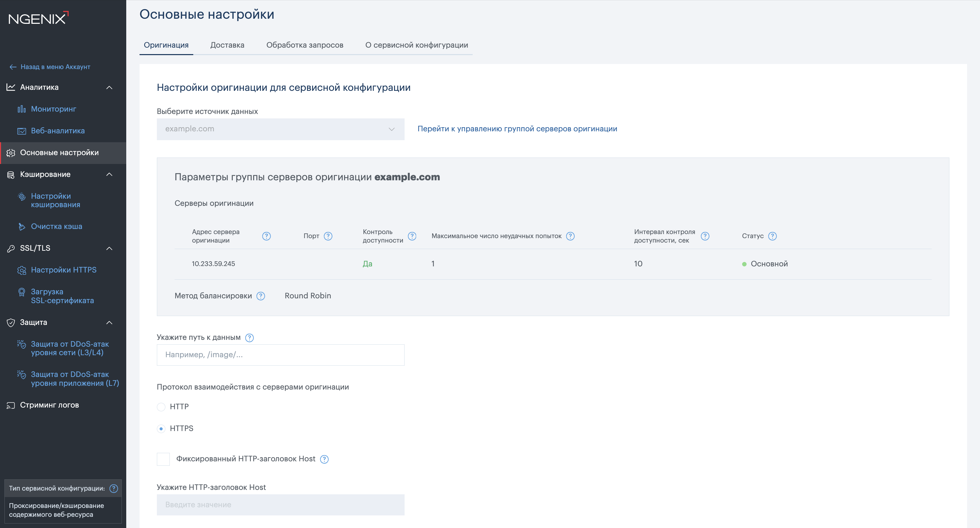Select Веб-аналитика in the sidebar
The image size is (980, 528).
click(x=58, y=131)
